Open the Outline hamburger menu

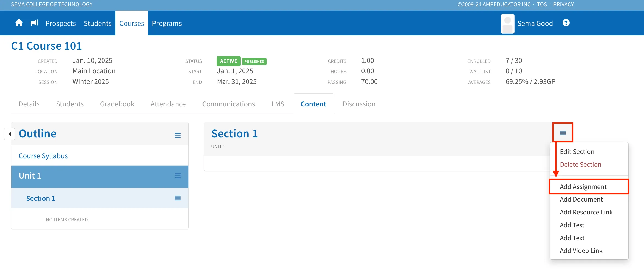click(178, 135)
